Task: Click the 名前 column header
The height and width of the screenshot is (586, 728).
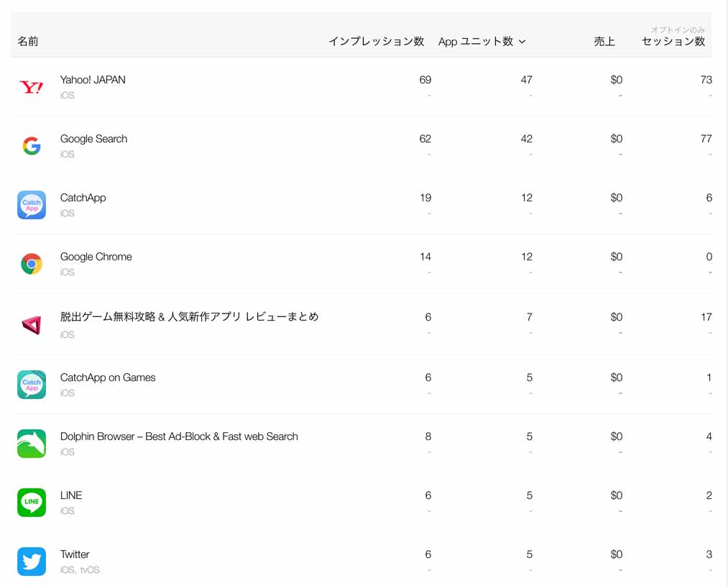Action: (x=28, y=42)
